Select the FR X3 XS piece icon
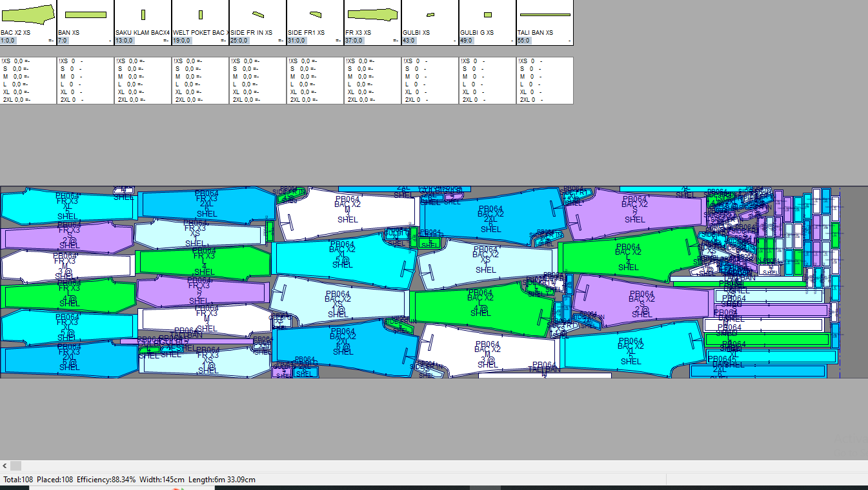 [372, 14]
